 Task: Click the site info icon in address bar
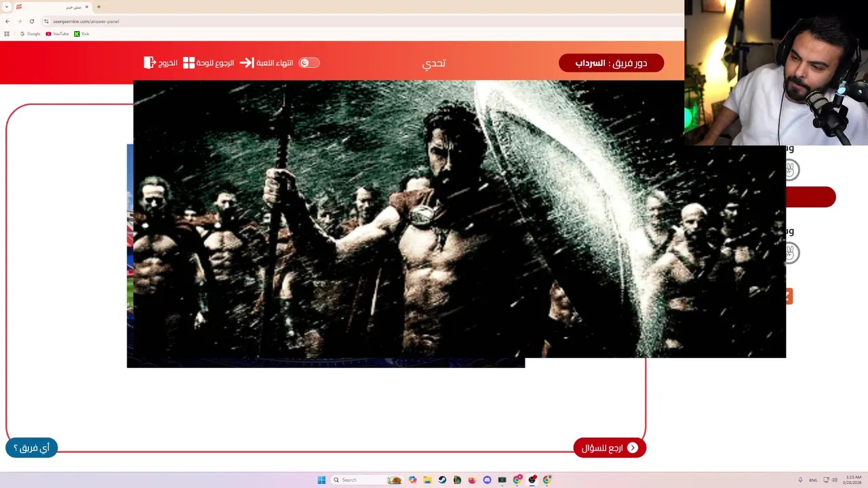point(46,21)
